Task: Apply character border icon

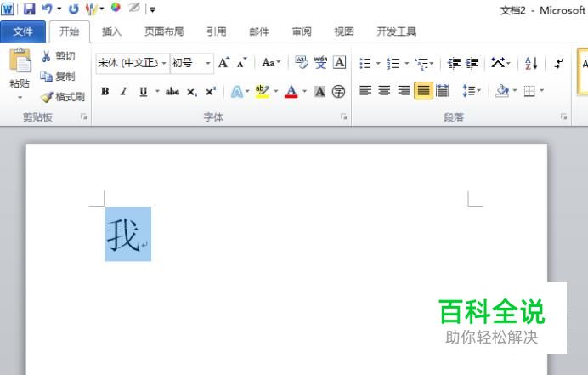Action: click(339, 62)
